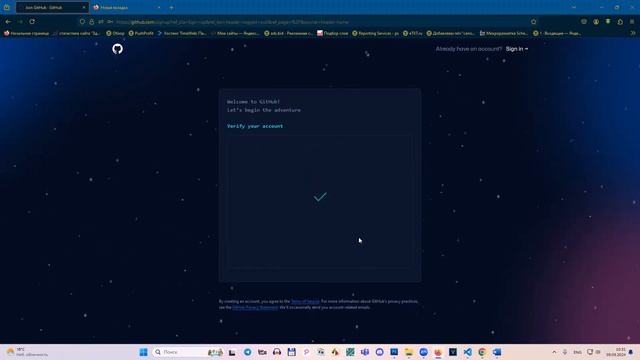Open a new browser tab
The width and height of the screenshot is (640, 360).
pyautogui.click(x=171, y=7)
